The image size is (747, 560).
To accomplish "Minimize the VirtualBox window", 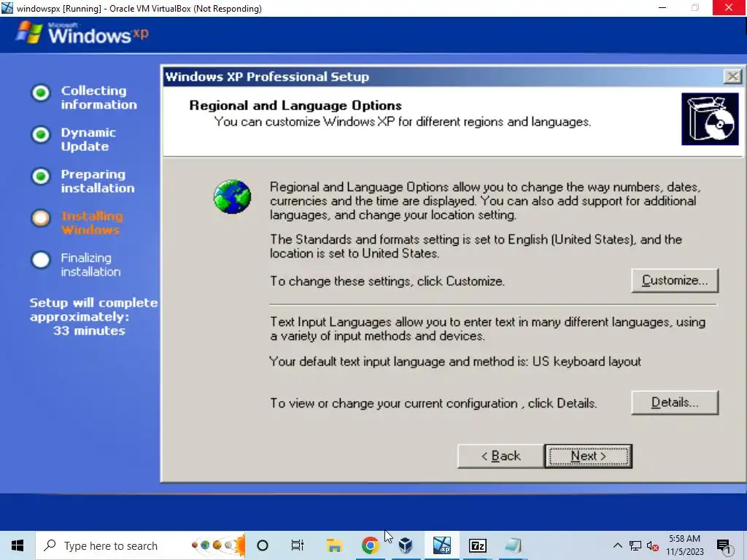I will (x=662, y=8).
